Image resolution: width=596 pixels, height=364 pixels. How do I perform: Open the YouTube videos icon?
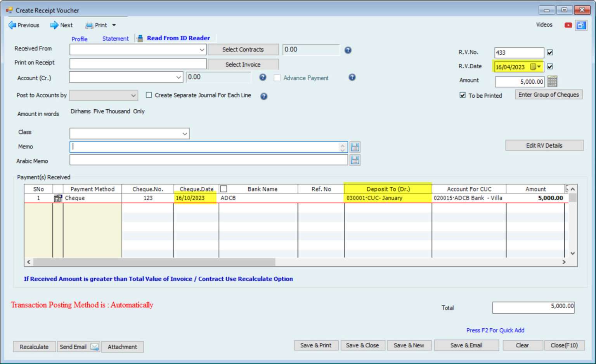[x=568, y=25]
